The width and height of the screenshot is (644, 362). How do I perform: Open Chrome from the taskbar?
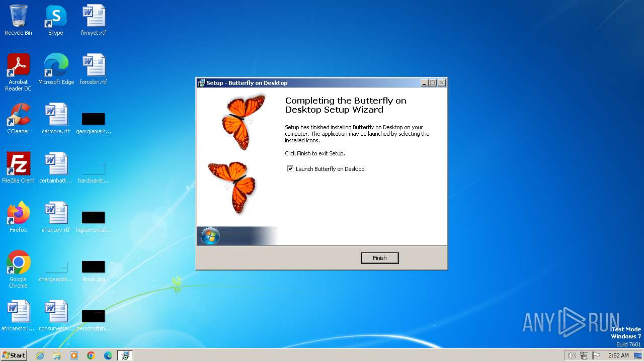tap(91, 355)
